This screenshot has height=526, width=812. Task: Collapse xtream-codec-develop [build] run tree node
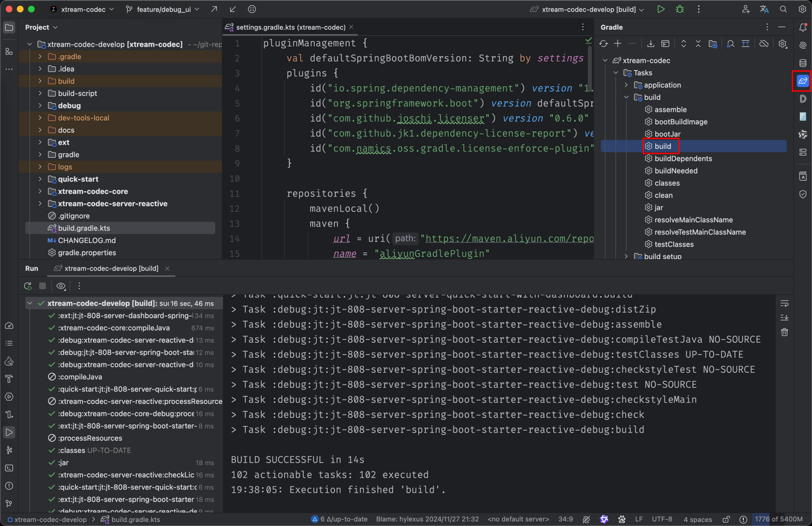[30, 304]
